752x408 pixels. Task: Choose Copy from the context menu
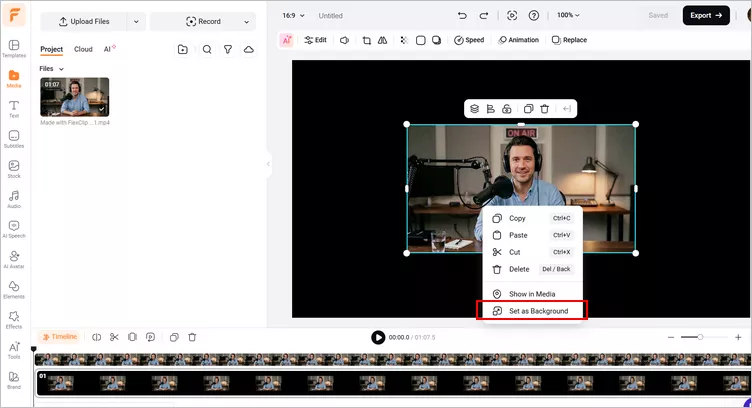(x=532, y=218)
